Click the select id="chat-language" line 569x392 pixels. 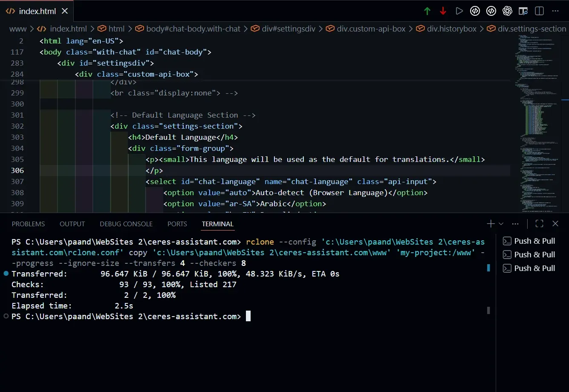291,182
